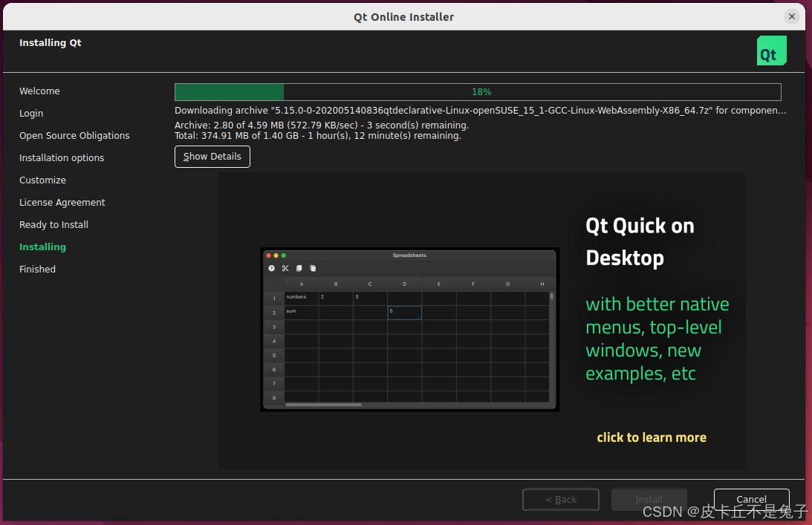
Task: Click the green zoom dot on Spreadsheets window
Action: pos(283,255)
